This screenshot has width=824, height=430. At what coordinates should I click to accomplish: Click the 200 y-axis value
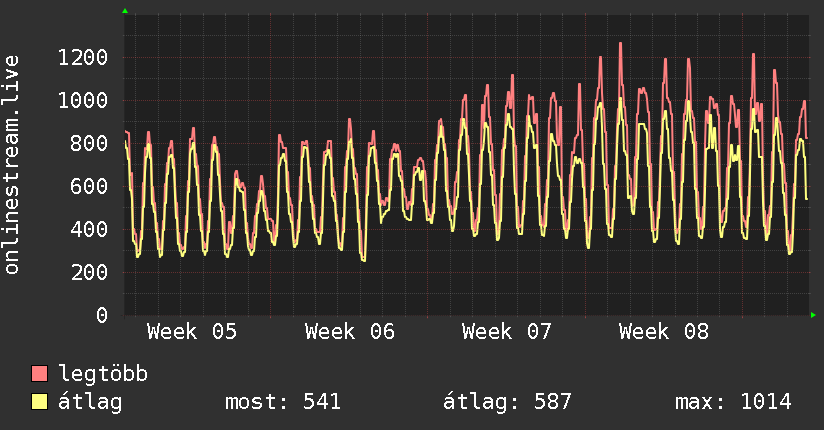89,272
